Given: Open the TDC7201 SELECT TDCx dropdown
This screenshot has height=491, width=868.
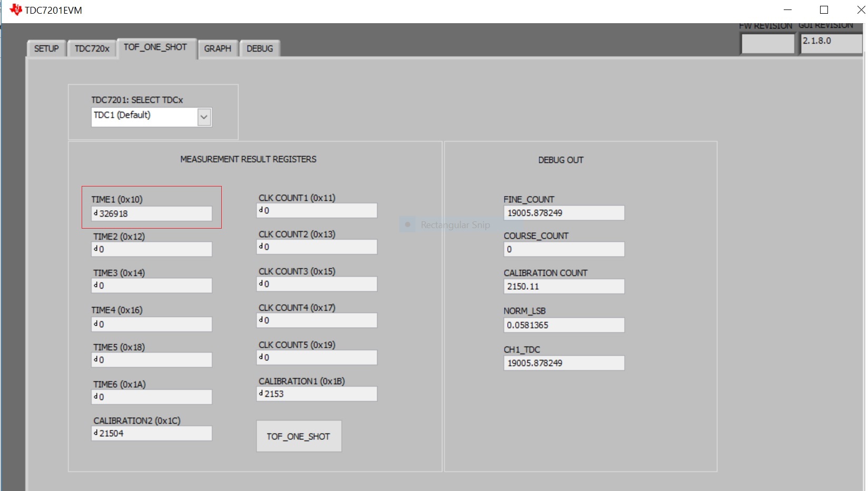Looking at the screenshot, I should click(204, 116).
